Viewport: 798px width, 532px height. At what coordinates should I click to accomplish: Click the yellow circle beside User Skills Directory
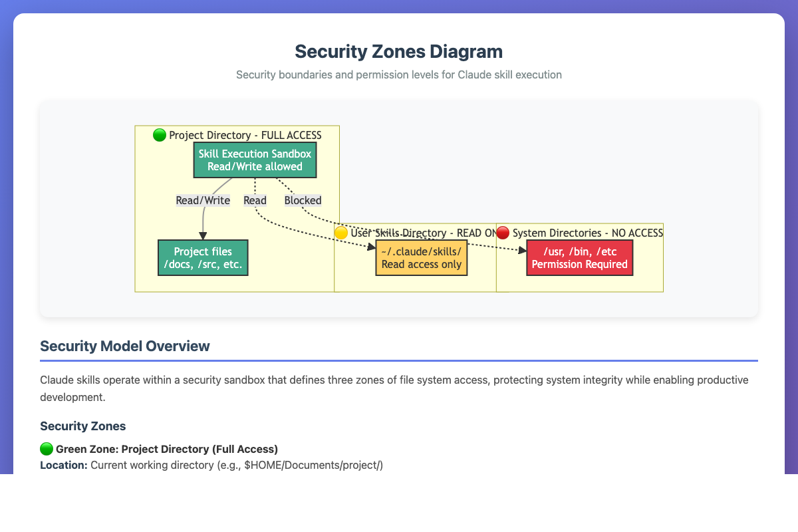(x=341, y=233)
